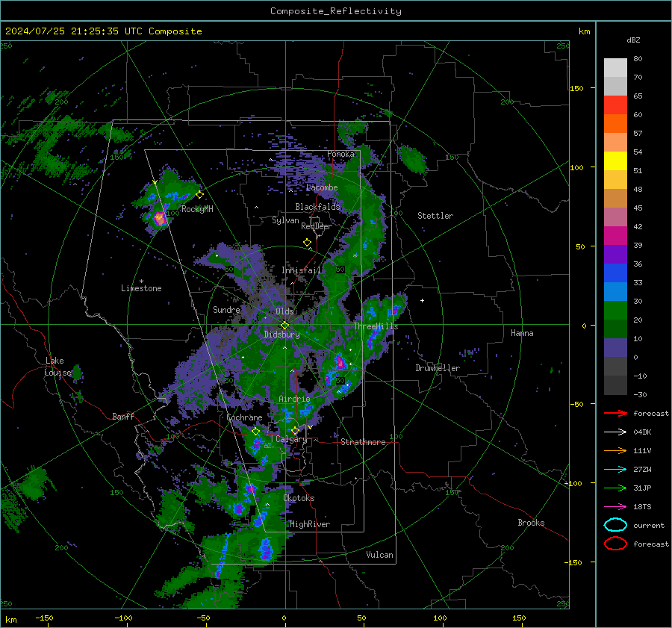Click the -150 tick on the bottom axis
The height and width of the screenshot is (628, 672).
44,618
